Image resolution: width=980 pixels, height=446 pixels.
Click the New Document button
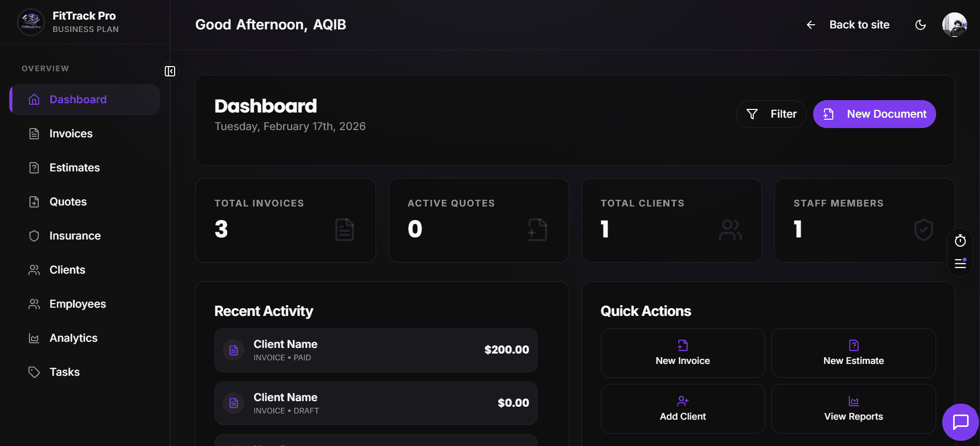click(874, 114)
